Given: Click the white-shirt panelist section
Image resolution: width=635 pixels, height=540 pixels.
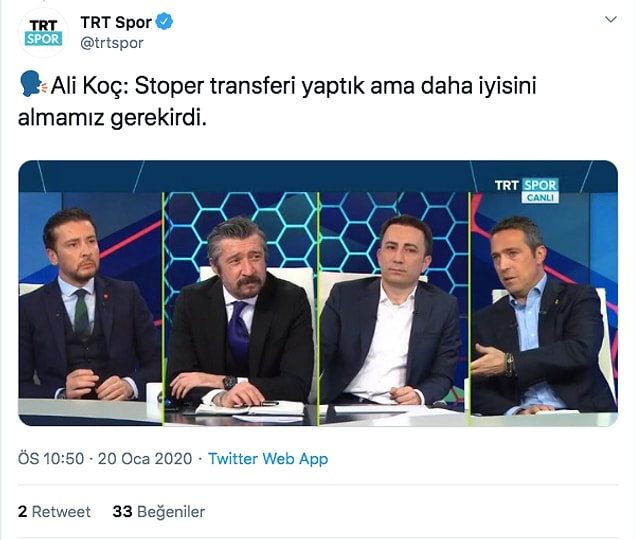Looking at the screenshot, I should coord(394,308).
